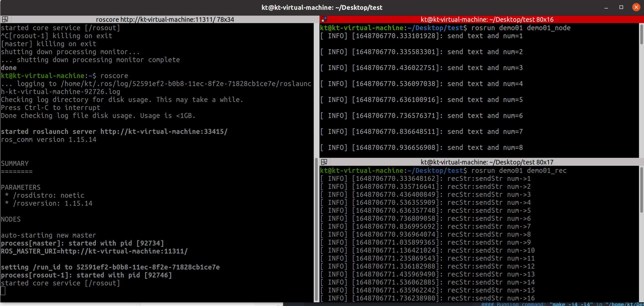The image size is (644, 306).
Task: Select the red 80x16 pane titlebar
Action: [x=487, y=19]
